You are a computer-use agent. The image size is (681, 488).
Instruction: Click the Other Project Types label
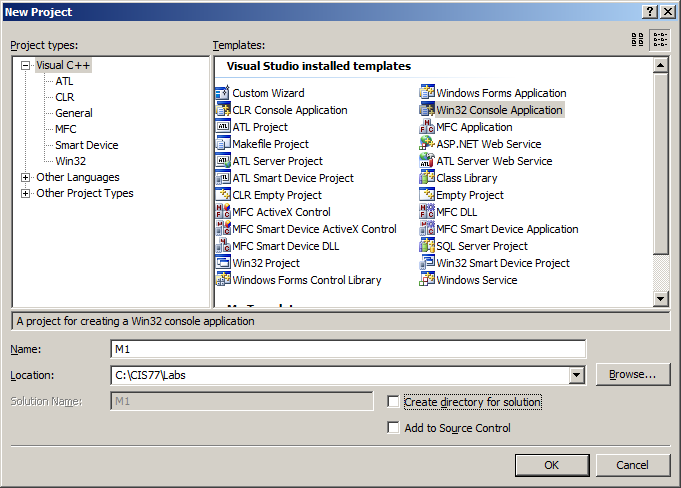(x=85, y=193)
